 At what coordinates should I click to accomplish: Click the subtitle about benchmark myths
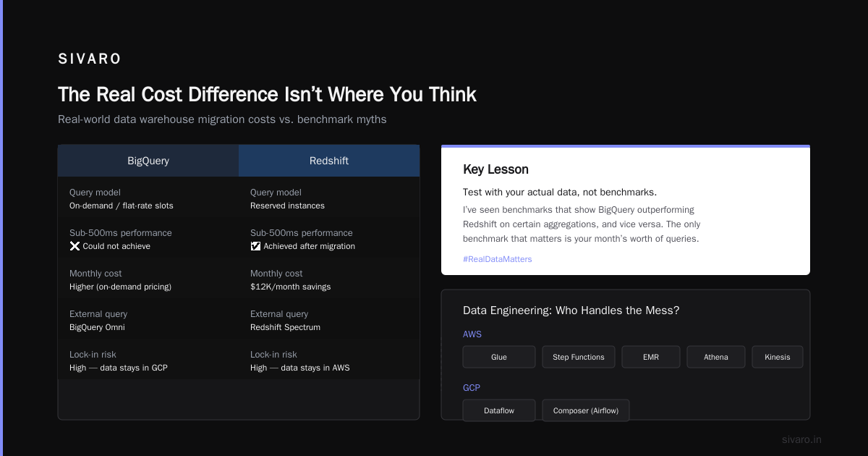pyautogui.click(x=222, y=119)
